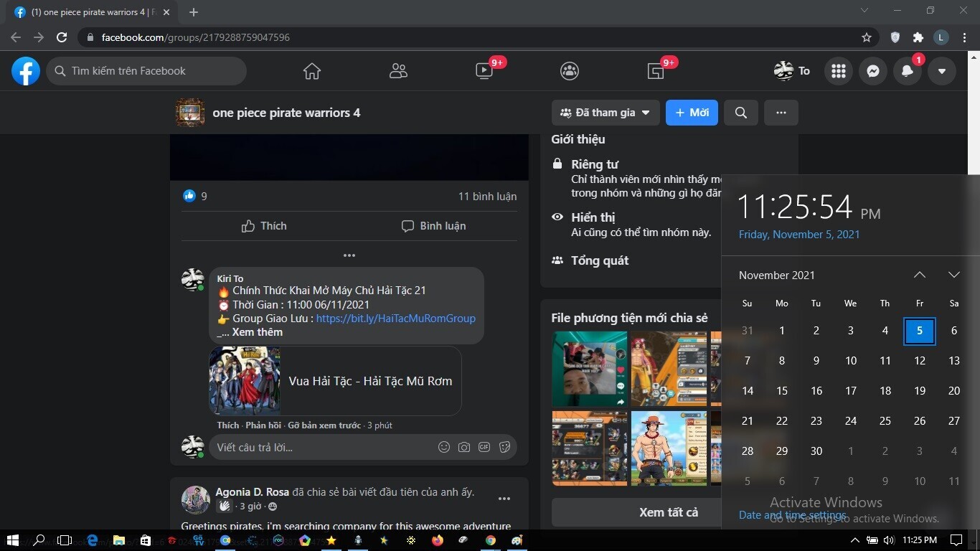980x551 pixels.
Task: Open Task View on the taskbar
Action: (65, 540)
